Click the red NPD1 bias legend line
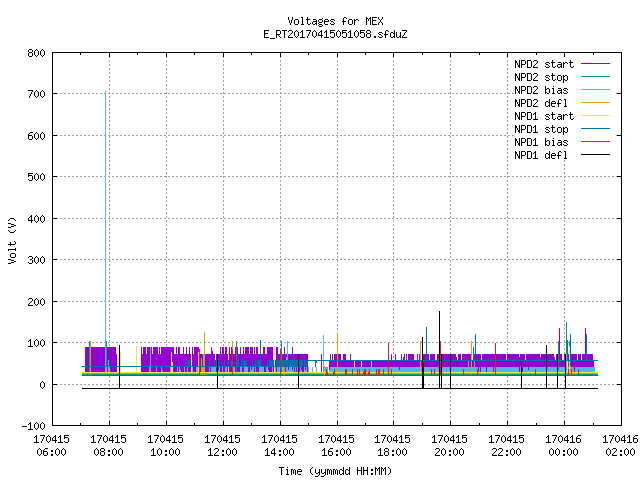 596,142
